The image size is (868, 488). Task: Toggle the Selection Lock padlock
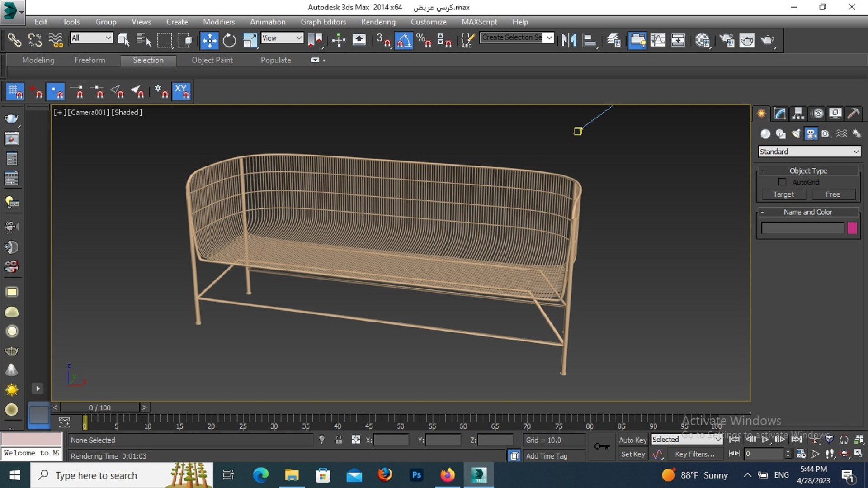click(339, 440)
